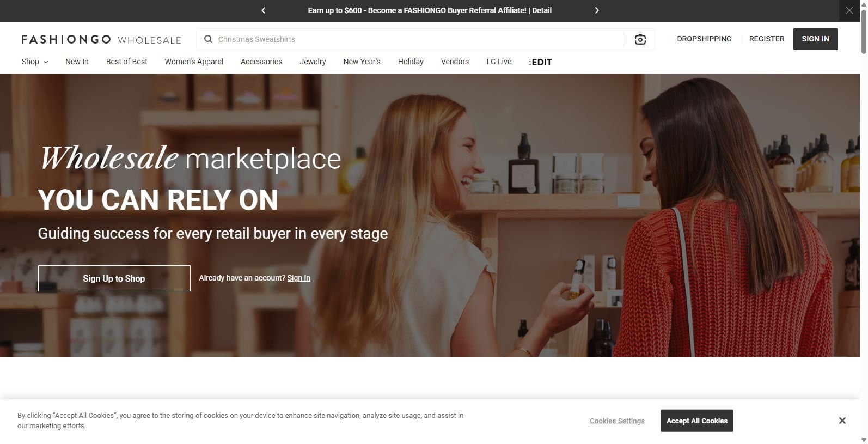868x444 pixels.
Task: Click the Register link
Action: 767,39
